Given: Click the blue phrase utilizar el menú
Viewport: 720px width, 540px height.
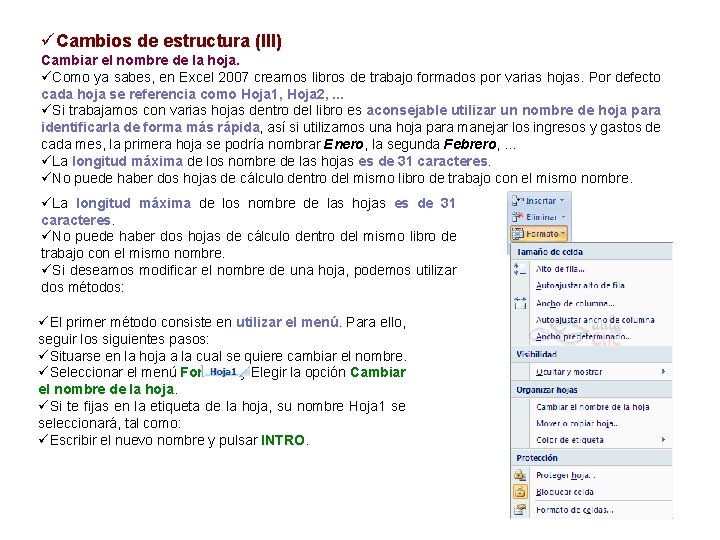Looking at the screenshot, I should pos(287,322).
